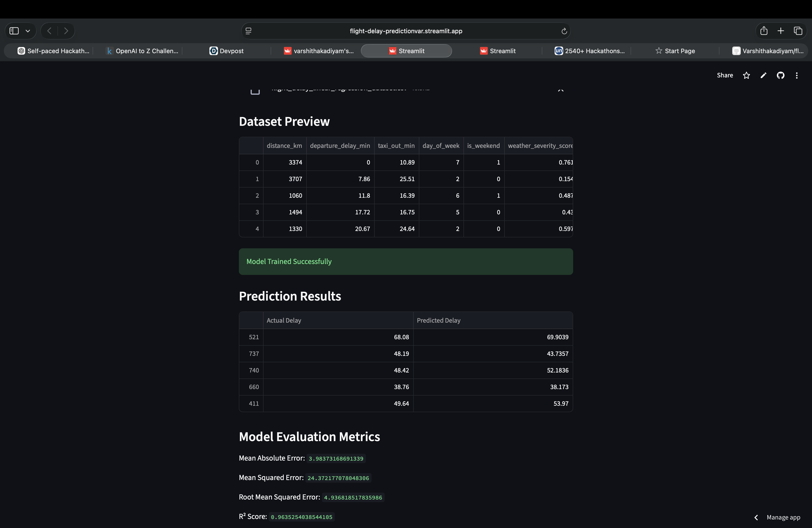
Task: Expand the sidebar dropdown chevron
Action: (28, 31)
